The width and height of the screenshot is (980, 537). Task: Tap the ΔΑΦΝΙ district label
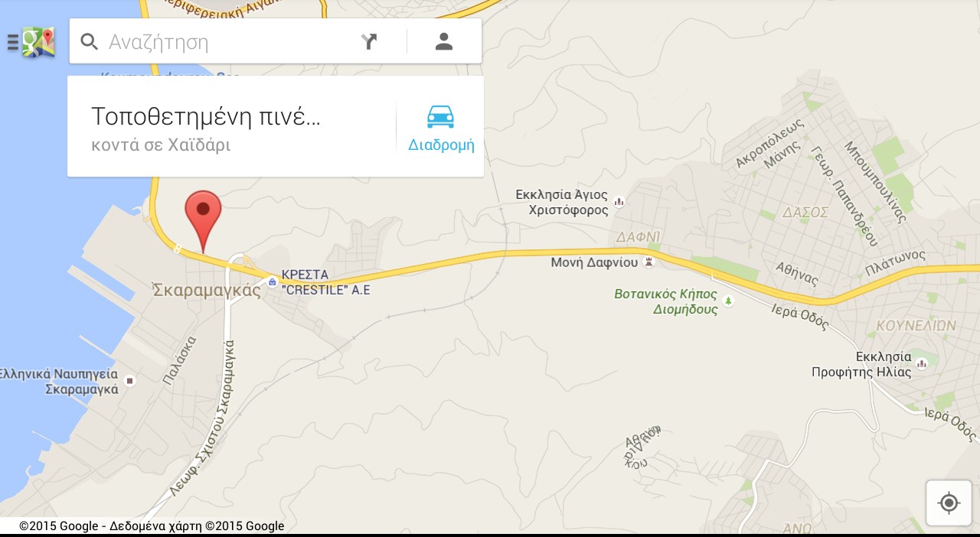pyautogui.click(x=639, y=237)
